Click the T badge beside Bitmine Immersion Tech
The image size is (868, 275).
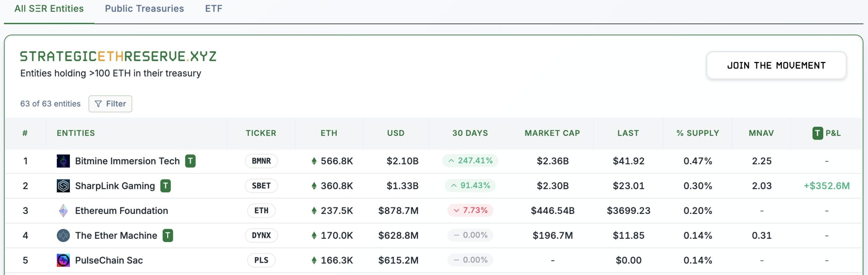tap(190, 161)
